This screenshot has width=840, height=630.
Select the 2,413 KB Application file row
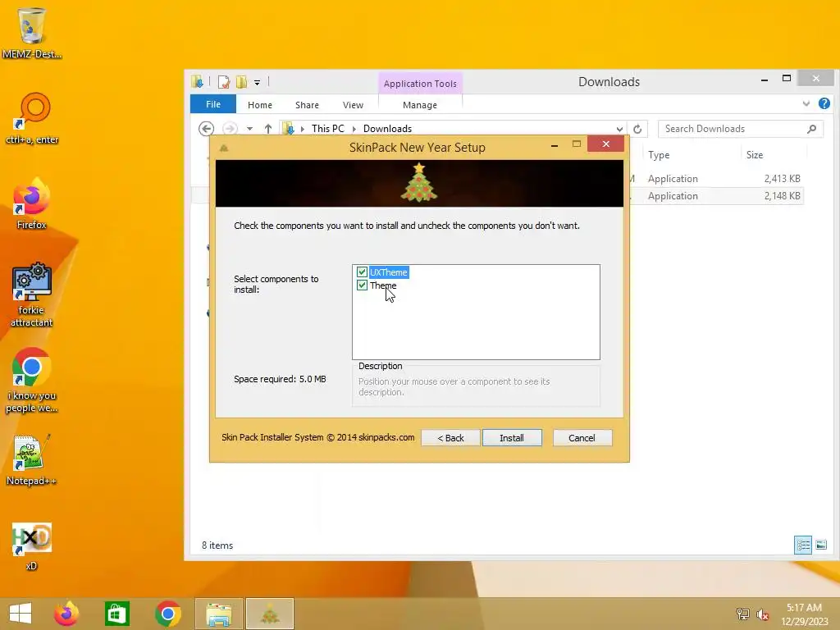[715, 178]
